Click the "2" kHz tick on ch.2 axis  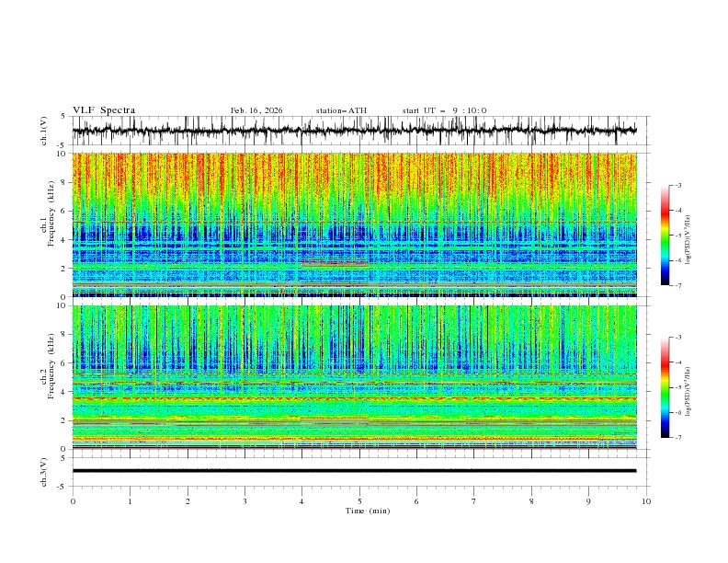65,420
